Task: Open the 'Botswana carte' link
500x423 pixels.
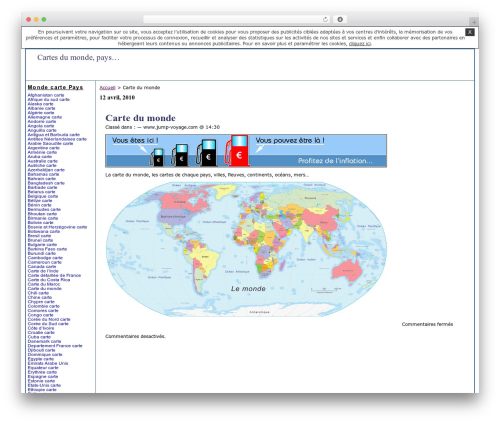Action: coord(44,231)
